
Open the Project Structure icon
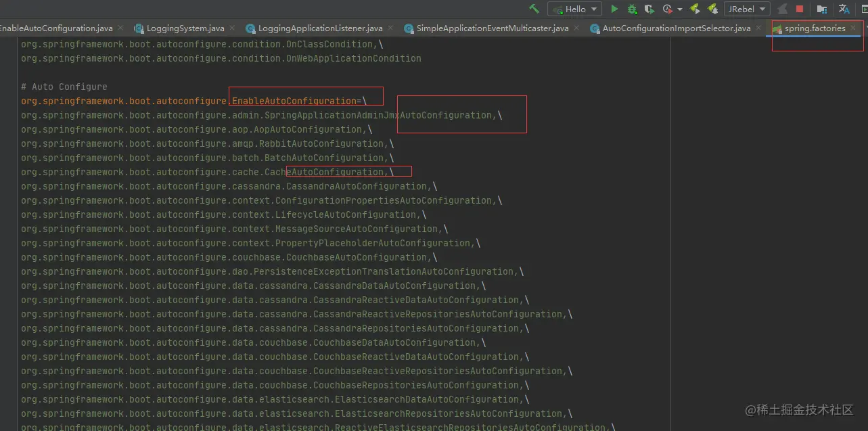pos(822,9)
